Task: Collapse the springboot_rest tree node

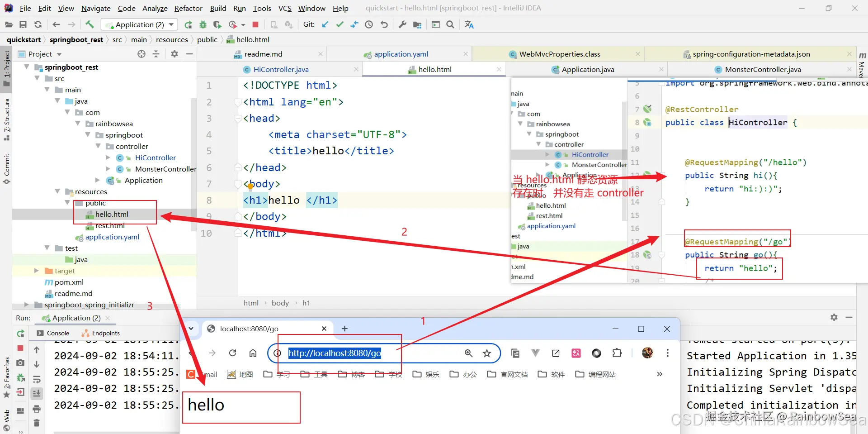Action: (x=27, y=67)
